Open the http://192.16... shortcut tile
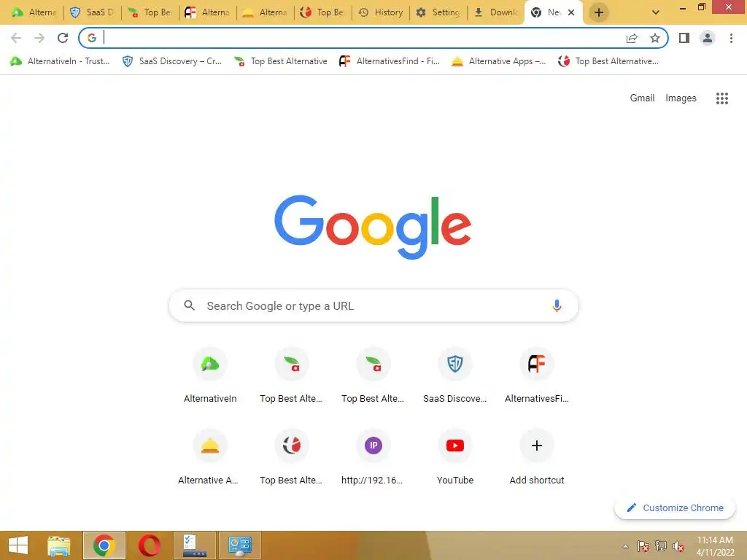This screenshot has height=560, width=747. pos(373,457)
